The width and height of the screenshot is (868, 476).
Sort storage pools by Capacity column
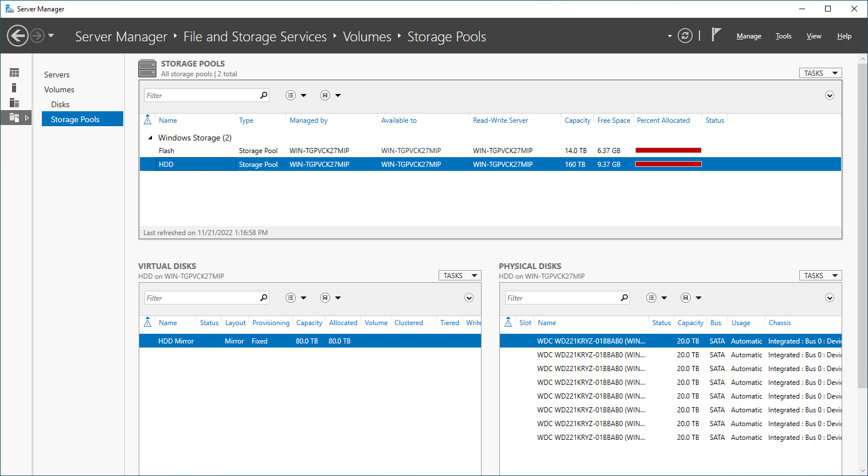(577, 120)
